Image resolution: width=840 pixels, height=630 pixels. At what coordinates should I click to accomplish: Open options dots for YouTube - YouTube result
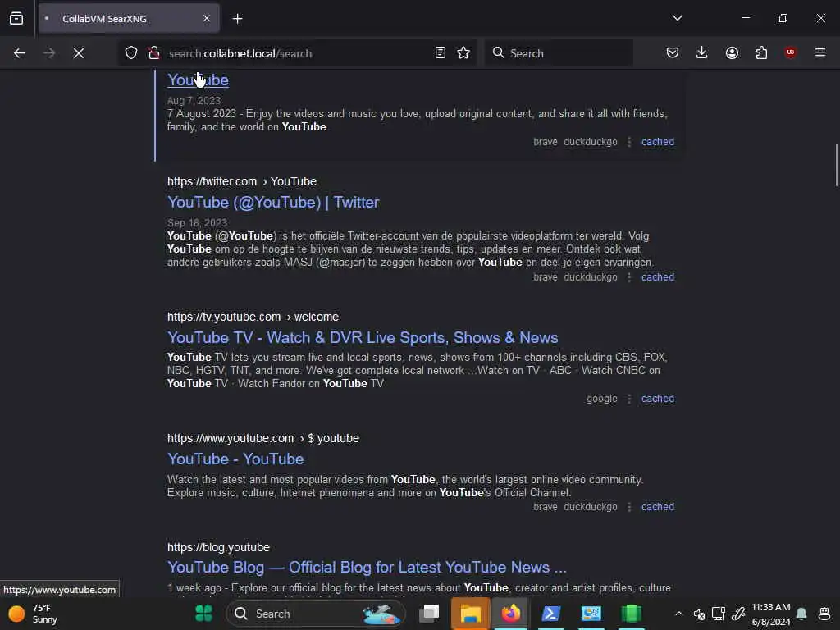[x=629, y=507]
